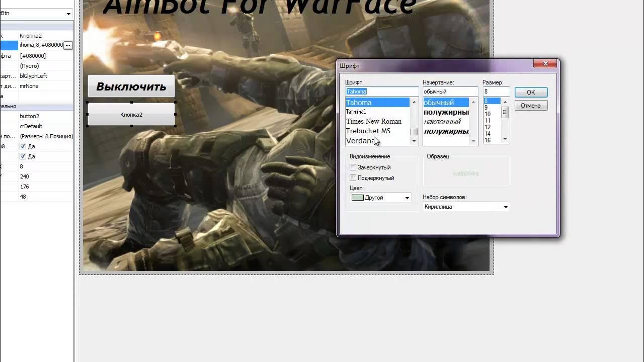Click the Шрифт font name input field
Image resolution: width=644 pixels, height=362 pixels.
[382, 92]
